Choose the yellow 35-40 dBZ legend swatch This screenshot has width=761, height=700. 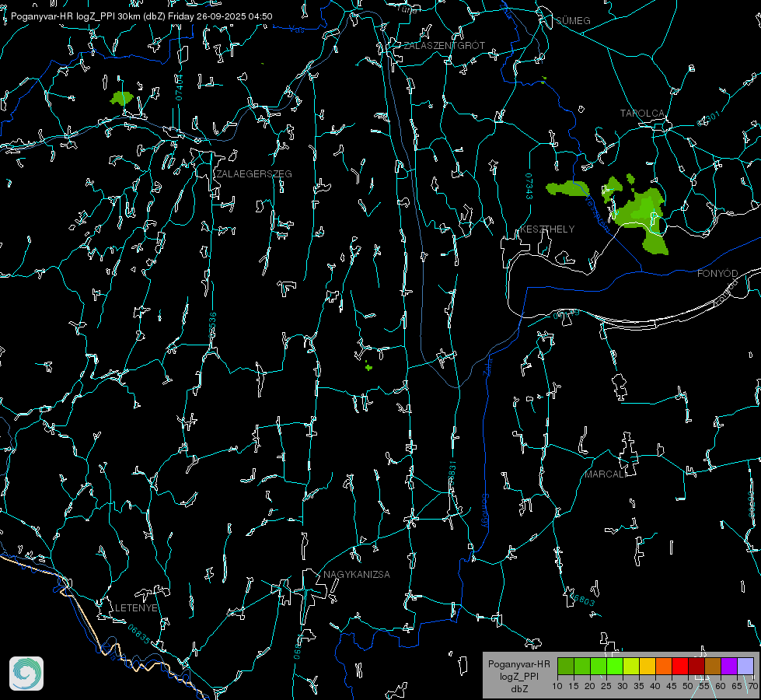tap(648, 666)
